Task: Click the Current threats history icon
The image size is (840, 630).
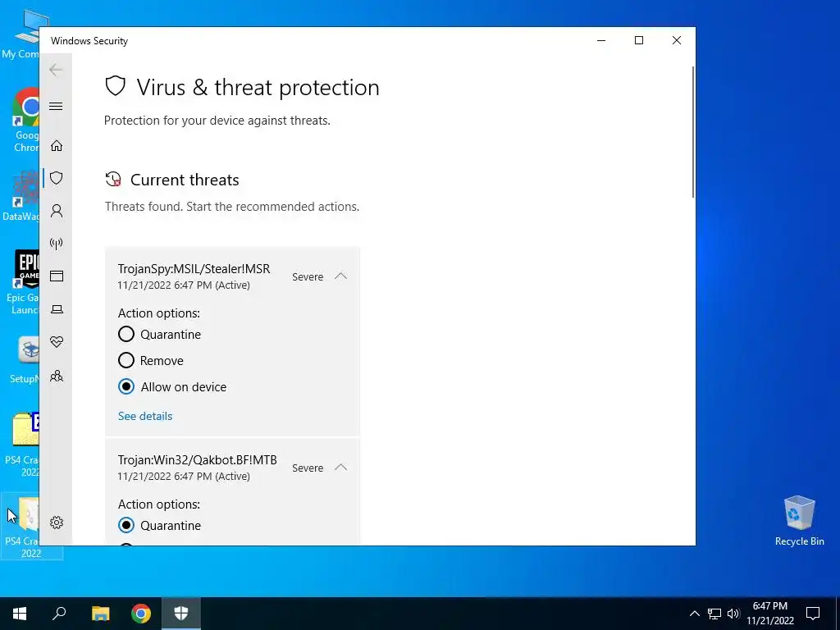Action: pyautogui.click(x=113, y=180)
